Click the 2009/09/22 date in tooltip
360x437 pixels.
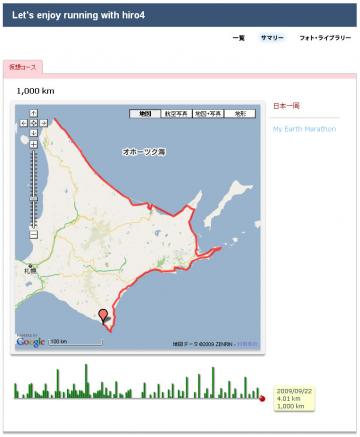tap(294, 391)
